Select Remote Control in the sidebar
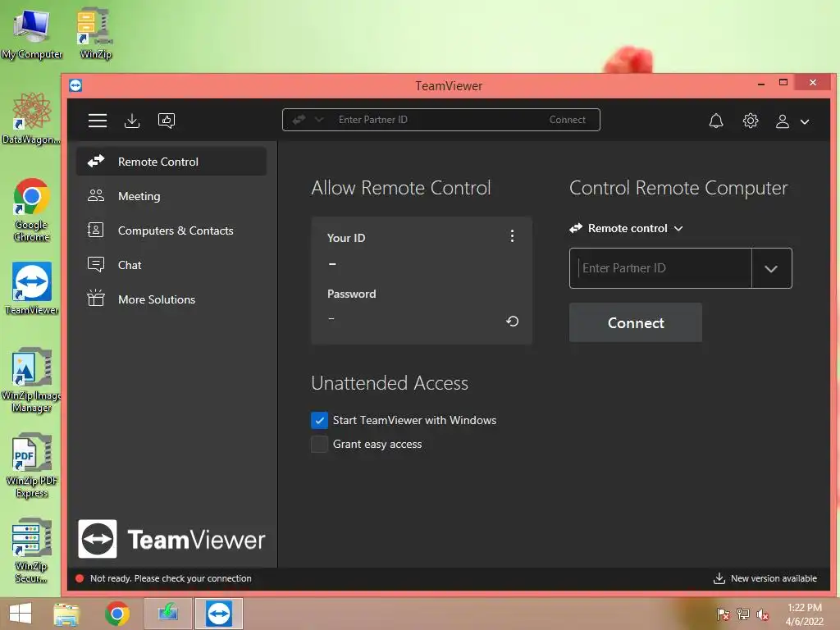Viewport: 840px width, 630px height. click(x=171, y=162)
